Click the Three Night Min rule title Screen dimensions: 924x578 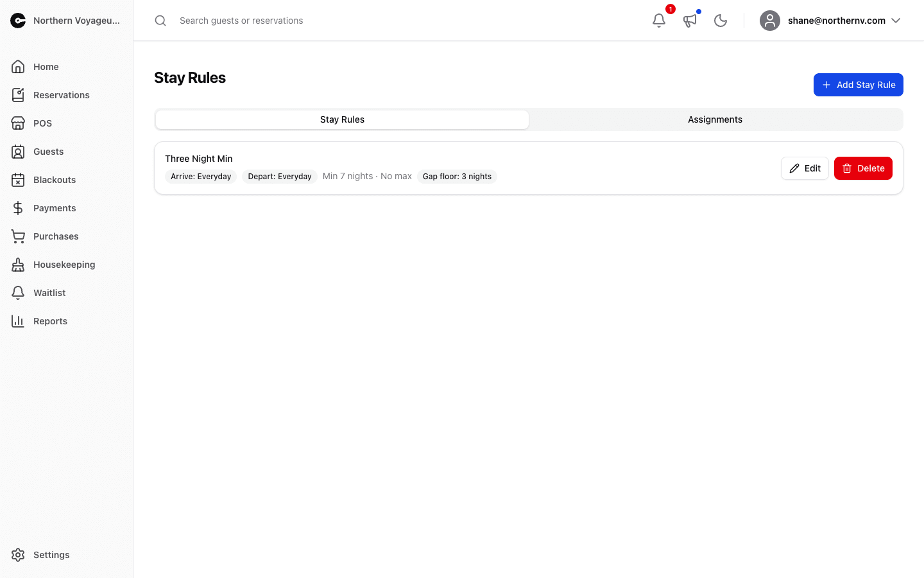coord(199,159)
